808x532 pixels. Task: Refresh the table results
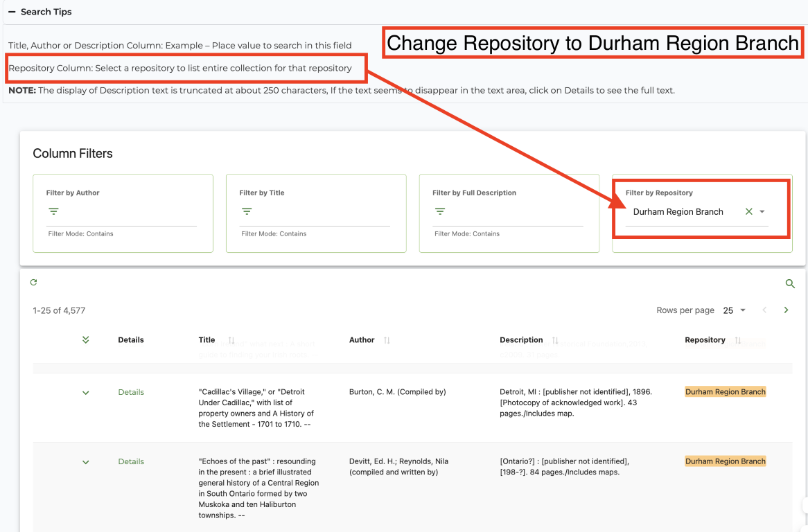click(x=33, y=282)
